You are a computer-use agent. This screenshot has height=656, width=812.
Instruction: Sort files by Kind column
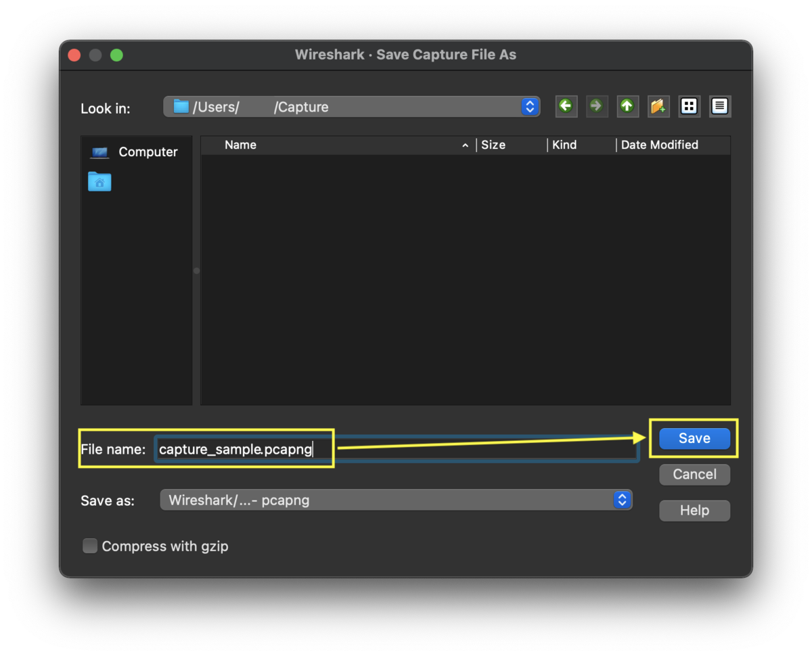581,145
